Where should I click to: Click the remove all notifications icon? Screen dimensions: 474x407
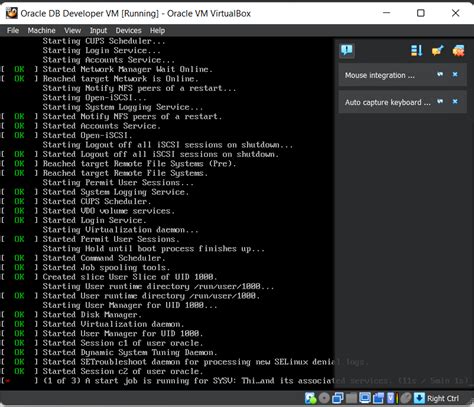(458, 51)
